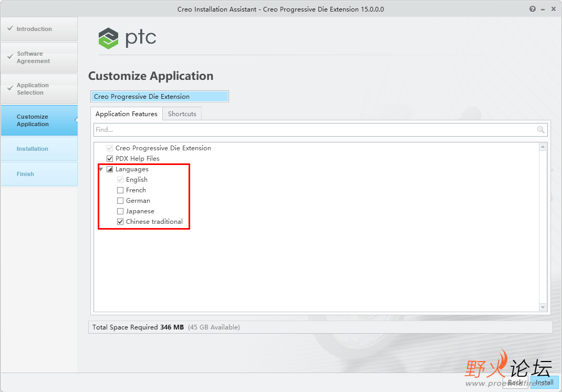This screenshot has width=562, height=392.
Task: Enable the Japanese language checkbox
Action: (x=120, y=211)
